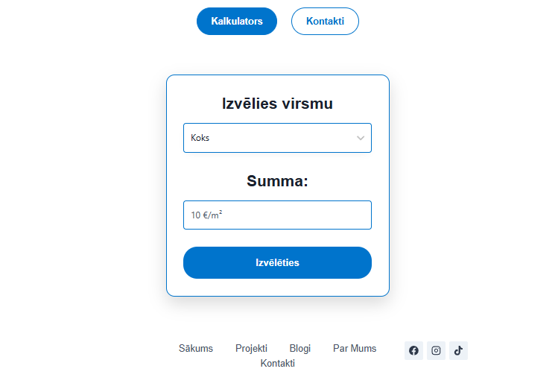Image resolution: width=558 pixels, height=392 pixels.
Task: Open the Facebook page icon
Action: tap(413, 350)
